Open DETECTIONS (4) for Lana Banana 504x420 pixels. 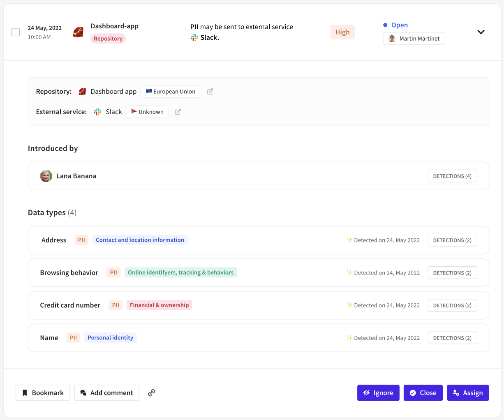[452, 176]
